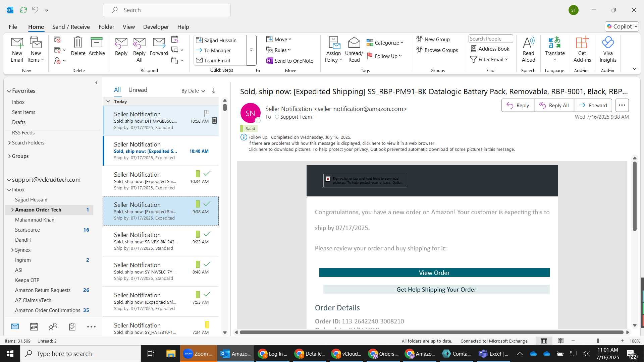Open the By Date sort dropdown
644x362 pixels.
click(x=193, y=91)
